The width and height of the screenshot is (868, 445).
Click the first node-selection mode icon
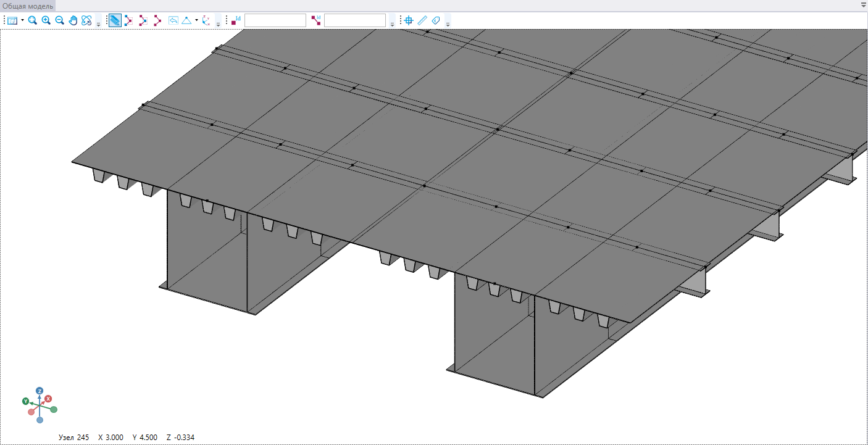[129, 20]
